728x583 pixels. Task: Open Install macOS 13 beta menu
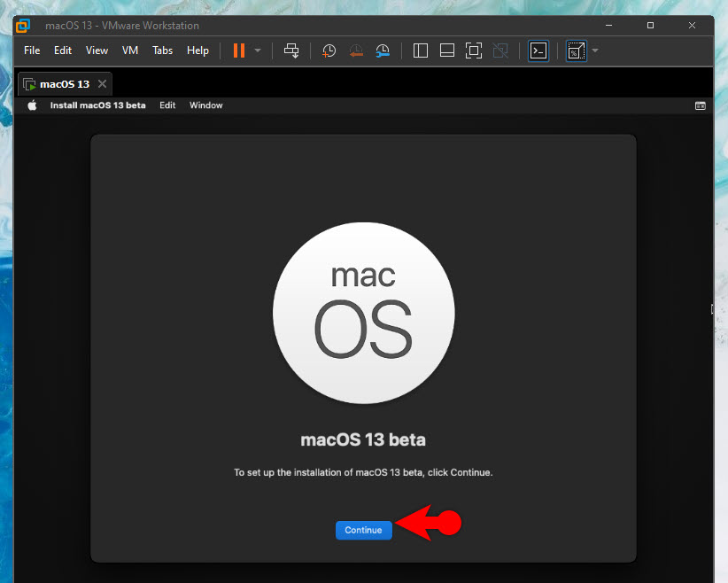98,105
